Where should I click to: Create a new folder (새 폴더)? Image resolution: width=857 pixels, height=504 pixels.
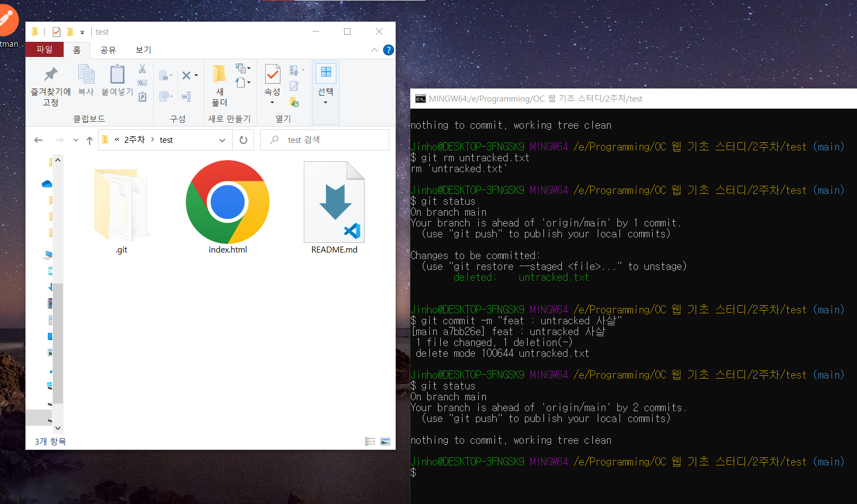coord(219,86)
